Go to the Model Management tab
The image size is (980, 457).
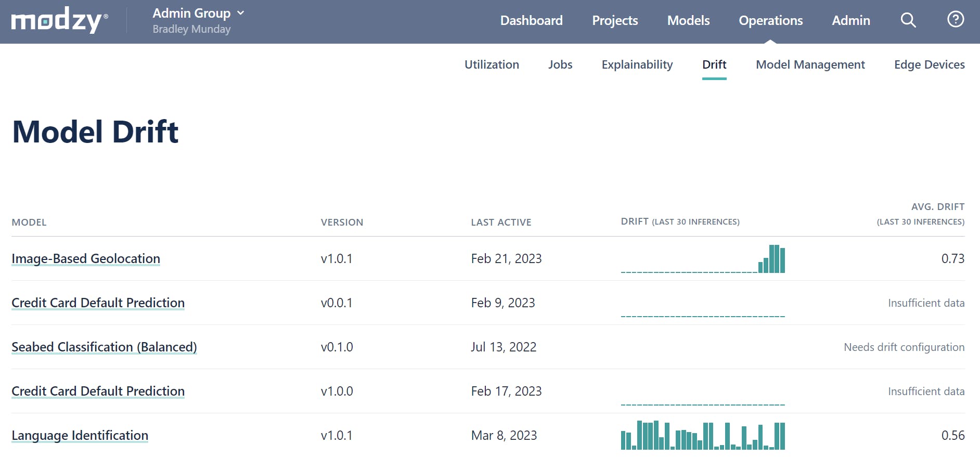(810, 64)
